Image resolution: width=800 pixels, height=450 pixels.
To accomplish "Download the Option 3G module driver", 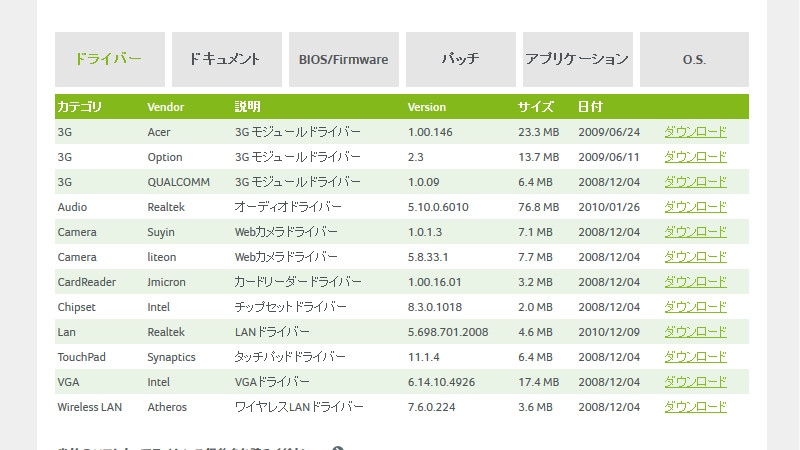I will click(695, 157).
